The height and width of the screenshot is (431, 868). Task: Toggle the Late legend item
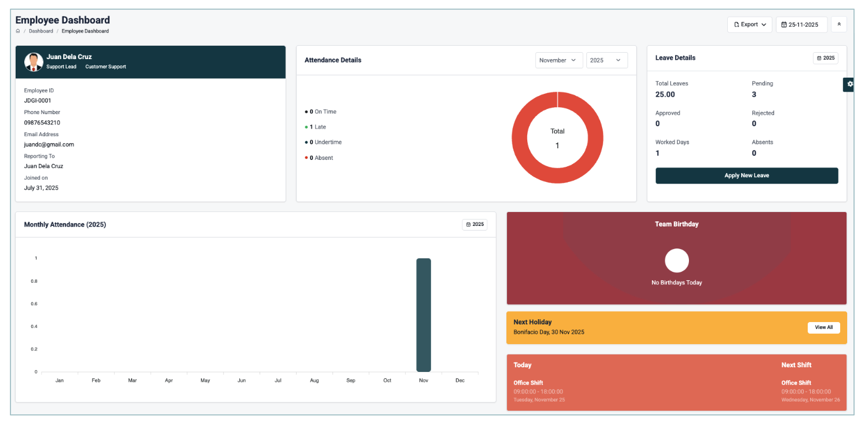pos(317,127)
